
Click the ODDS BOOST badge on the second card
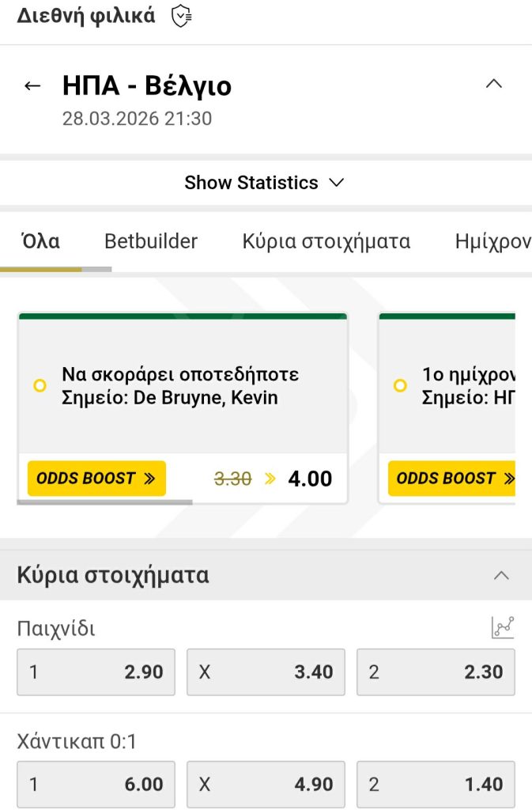point(455,478)
